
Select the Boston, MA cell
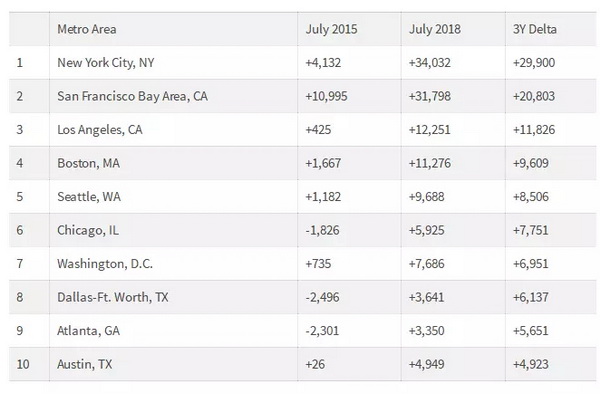coord(173,163)
